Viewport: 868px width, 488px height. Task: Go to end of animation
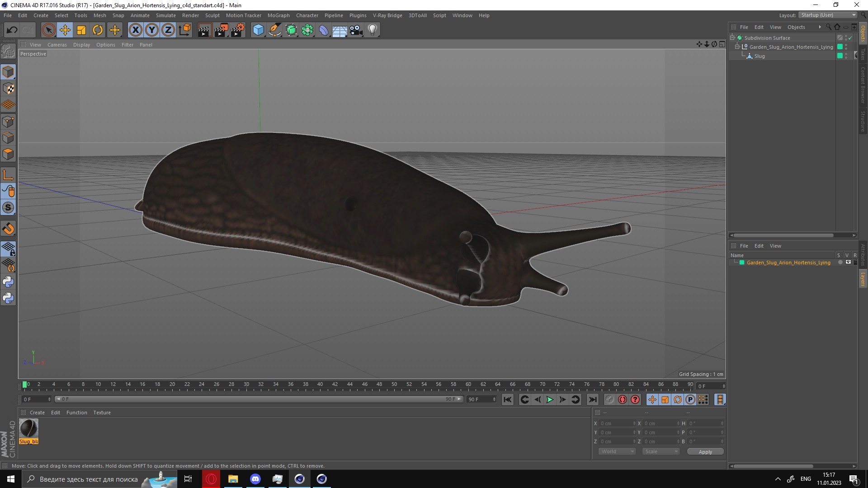tap(592, 399)
